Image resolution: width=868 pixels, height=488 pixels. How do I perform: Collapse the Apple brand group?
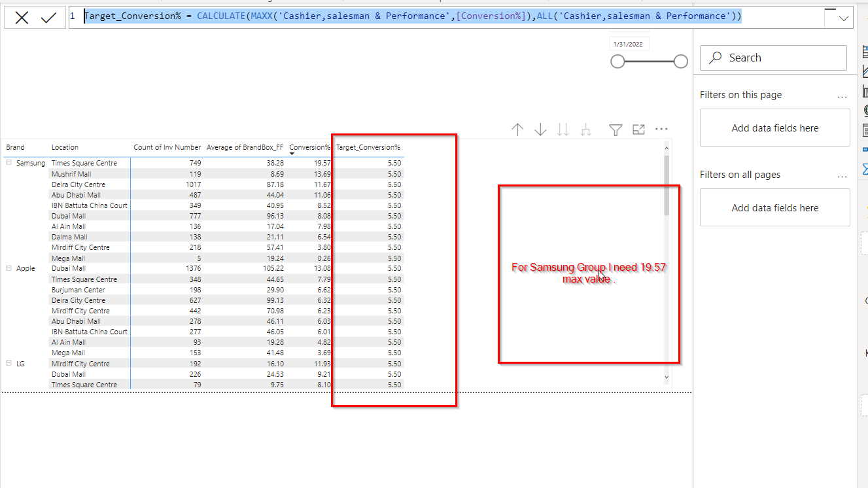[9, 268]
